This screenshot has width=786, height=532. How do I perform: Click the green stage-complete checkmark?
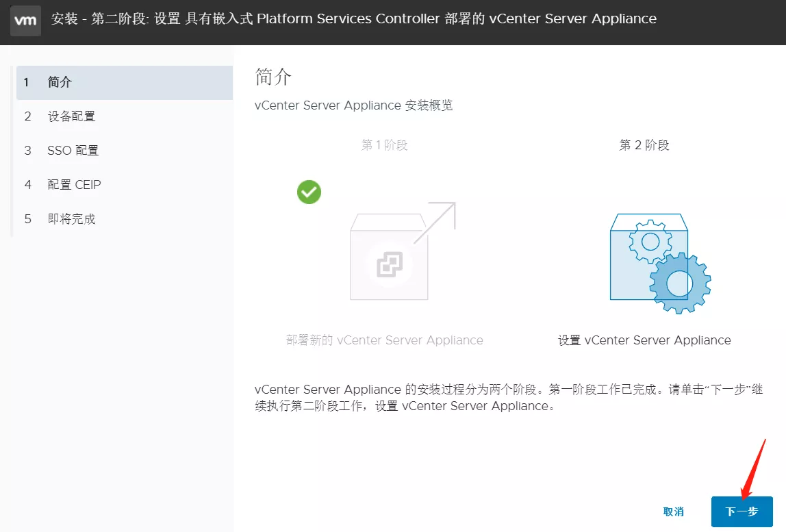point(309,192)
